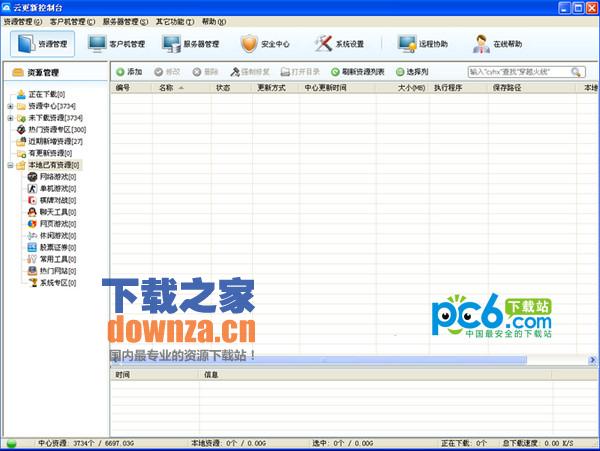Click the magnifier search icon
Viewport: 600px width, 451px height.
coord(576,72)
